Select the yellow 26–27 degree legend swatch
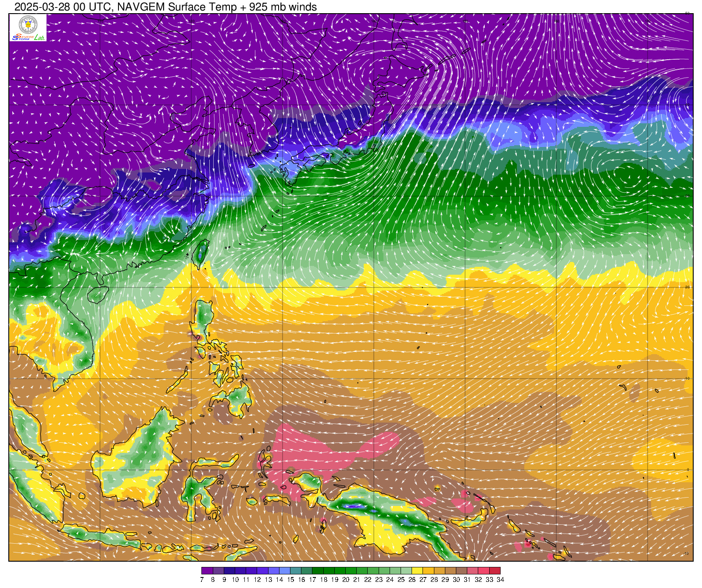Screen dimensions: 702x588 (x=417, y=571)
